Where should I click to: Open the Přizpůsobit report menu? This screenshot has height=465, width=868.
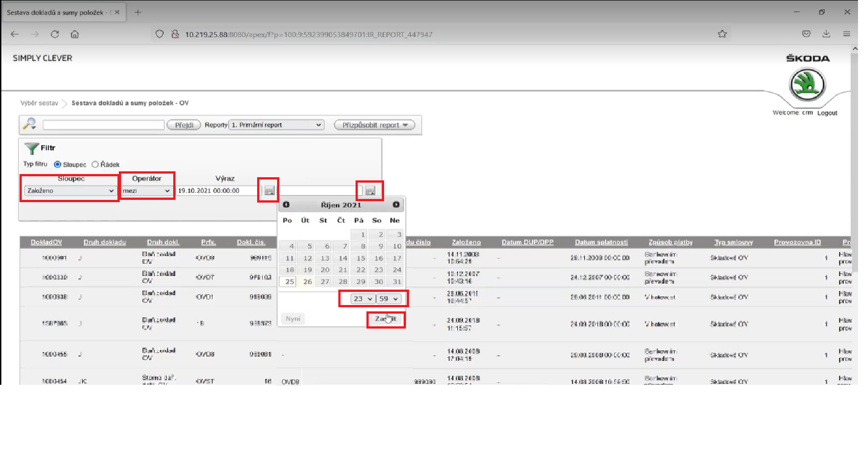point(375,125)
